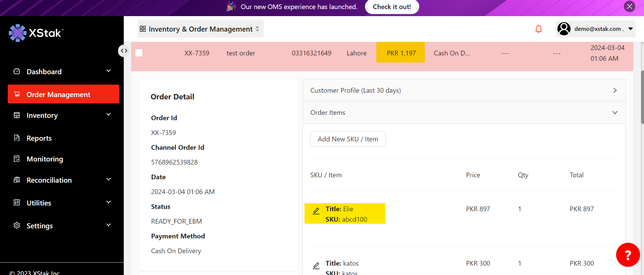The width and height of the screenshot is (644, 275).
Task: Click the vertical page scrollbar
Action: click(642, 97)
